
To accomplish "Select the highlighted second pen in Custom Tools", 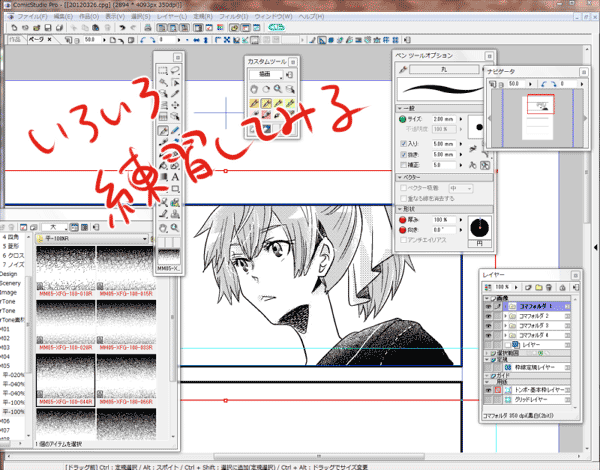I will pos(266,103).
